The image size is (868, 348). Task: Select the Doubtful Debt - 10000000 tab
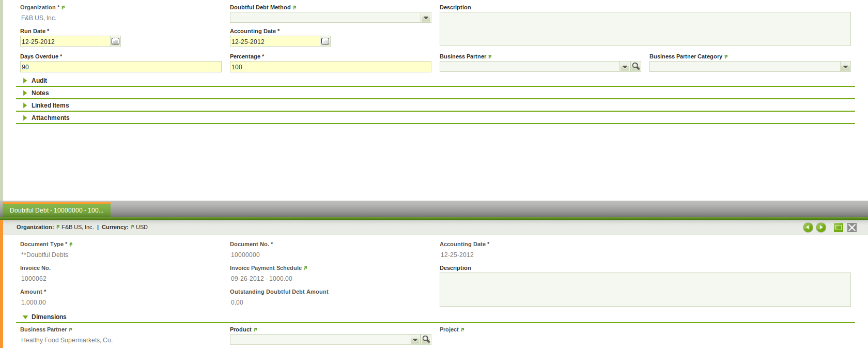(56, 210)
